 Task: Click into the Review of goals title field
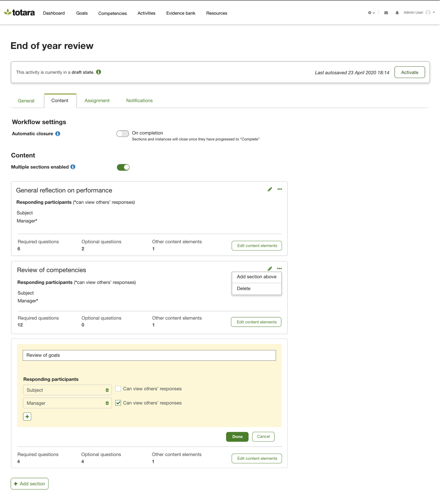coord(149,355)
